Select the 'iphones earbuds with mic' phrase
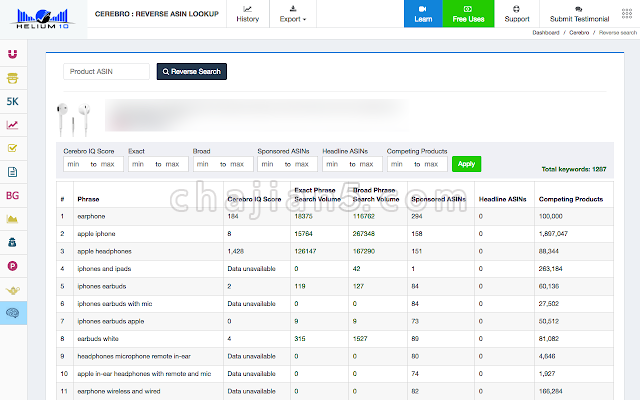640x400 pixels. pos(115,304)
